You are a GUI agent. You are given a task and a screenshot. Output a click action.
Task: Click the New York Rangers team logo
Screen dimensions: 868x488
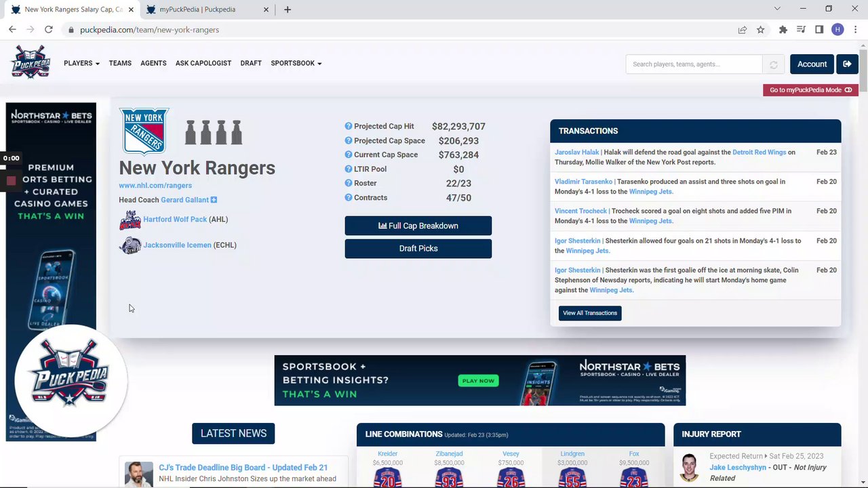144,131
